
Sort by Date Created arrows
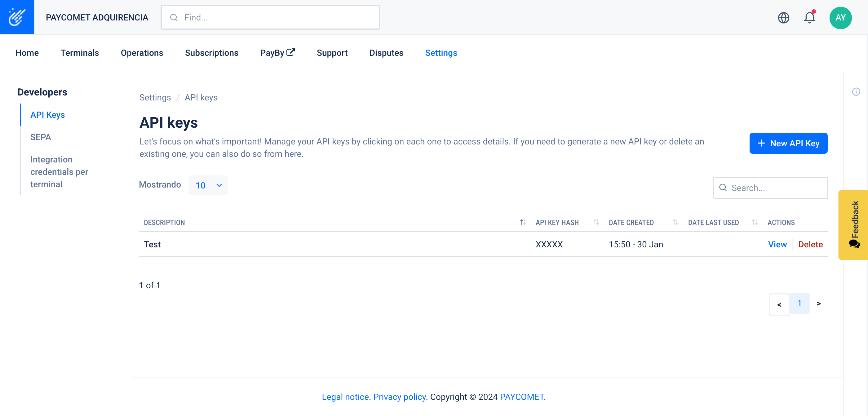(x=675, y=222)
